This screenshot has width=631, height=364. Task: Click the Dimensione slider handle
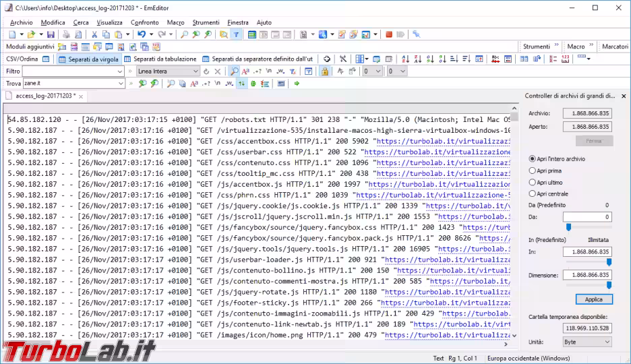coord(609,285)
